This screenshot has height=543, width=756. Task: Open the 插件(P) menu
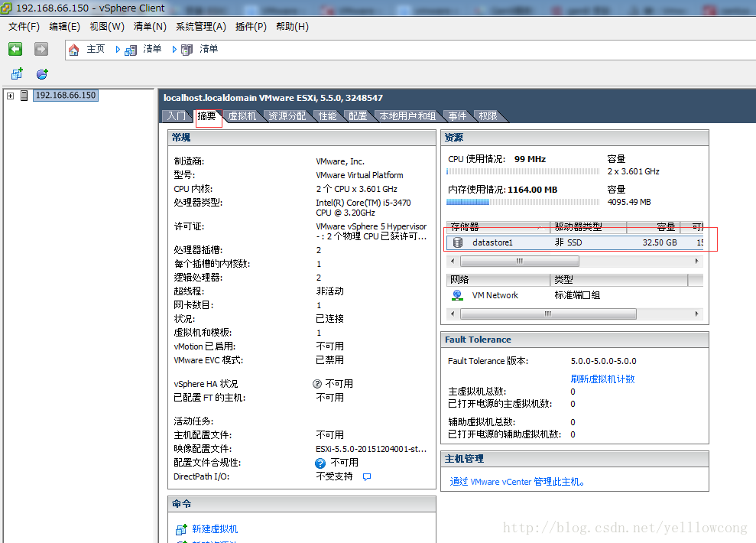251,27
